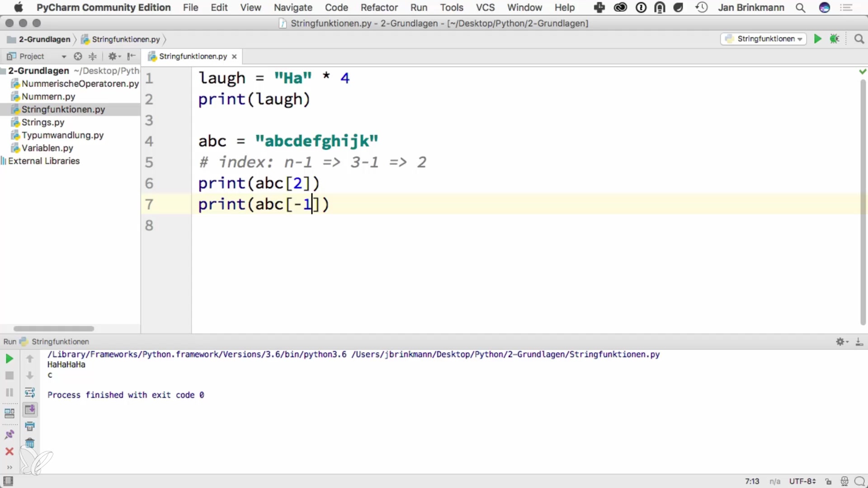Open the Project view dropdown
The width and height of the screenshot is (868, 488).
click(x=64, y=56)
